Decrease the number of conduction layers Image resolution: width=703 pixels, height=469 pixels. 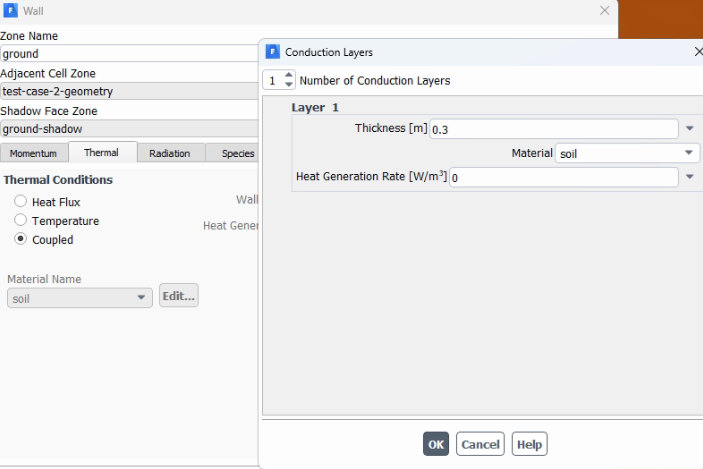click(x=289, y=85)
